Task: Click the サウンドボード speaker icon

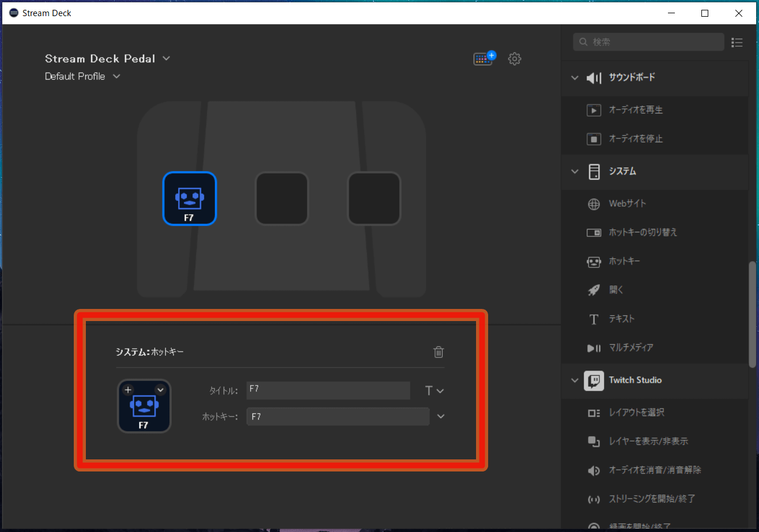Action: (x=594, y=77)
